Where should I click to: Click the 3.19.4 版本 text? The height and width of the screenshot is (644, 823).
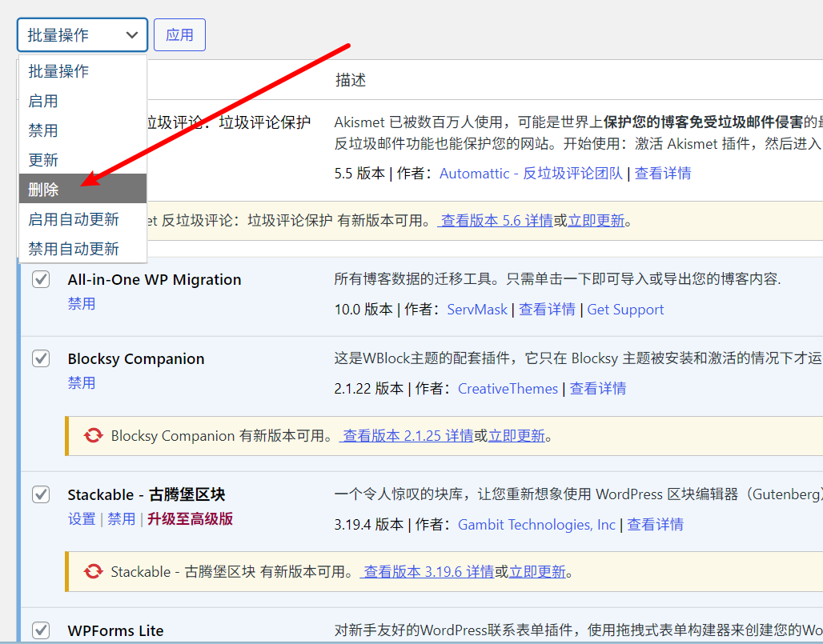point(368,525)
